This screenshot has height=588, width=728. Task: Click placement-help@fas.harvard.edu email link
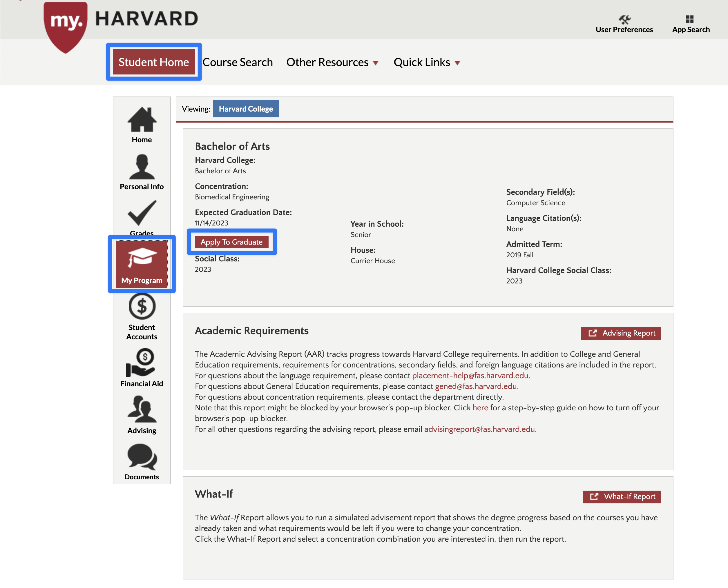click(470, 375)
